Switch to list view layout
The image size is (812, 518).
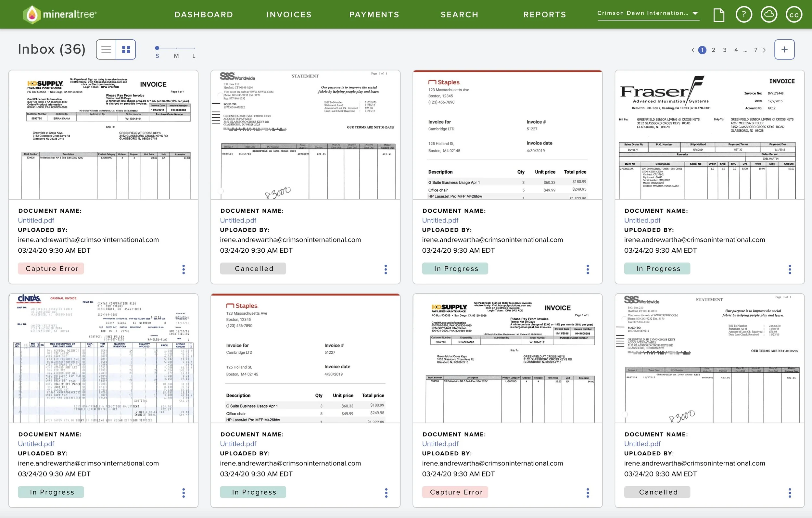pos(106,50)
